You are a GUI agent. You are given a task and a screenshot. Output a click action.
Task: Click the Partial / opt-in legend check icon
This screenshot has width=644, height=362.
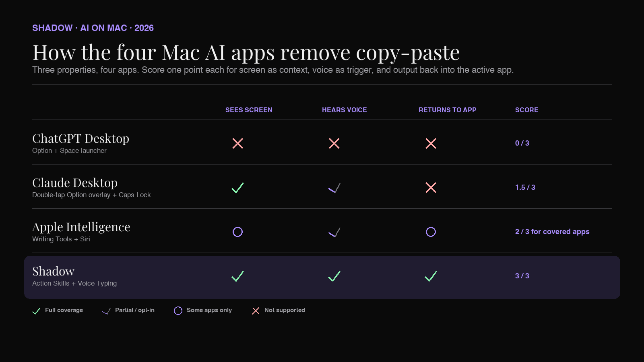click(x=106, y=311)
